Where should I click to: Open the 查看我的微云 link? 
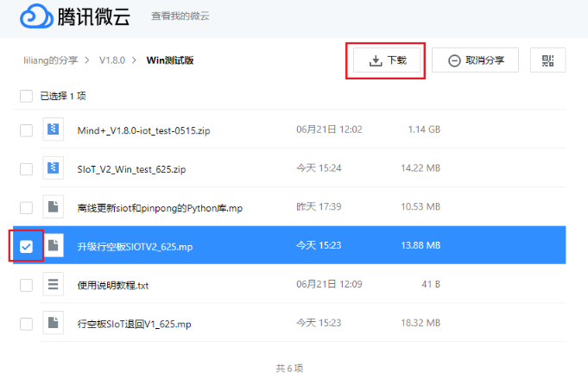click(180, 16)
